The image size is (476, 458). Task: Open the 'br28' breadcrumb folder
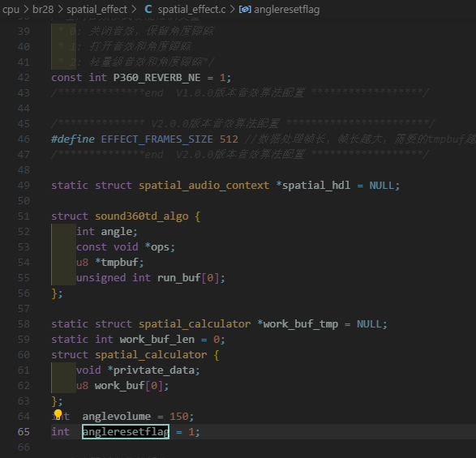tap(43, 10)
